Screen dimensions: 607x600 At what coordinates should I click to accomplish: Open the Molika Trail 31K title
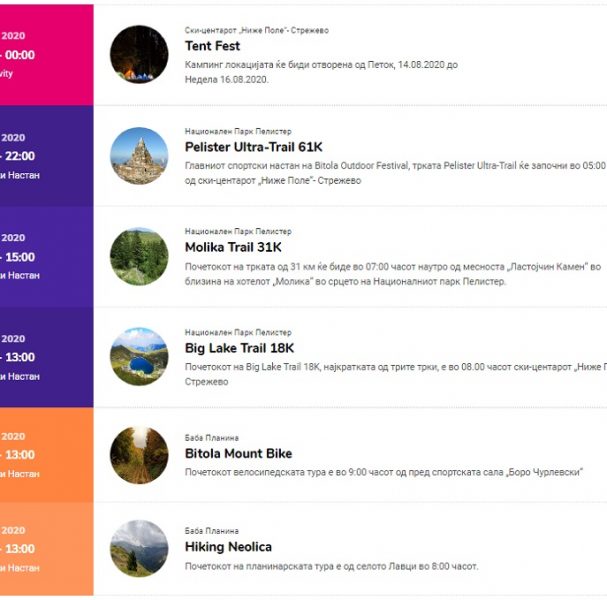tap(233, 247)
